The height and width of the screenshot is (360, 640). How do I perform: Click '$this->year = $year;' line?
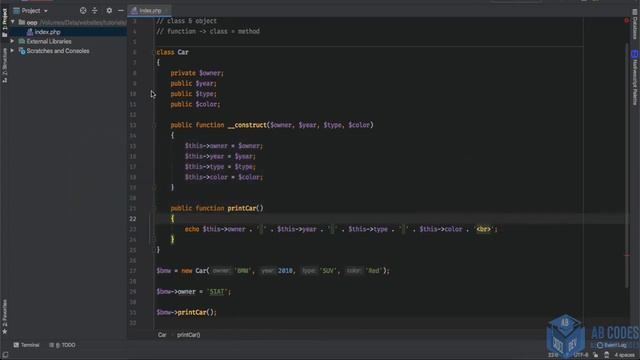click(x=220, y=156)
